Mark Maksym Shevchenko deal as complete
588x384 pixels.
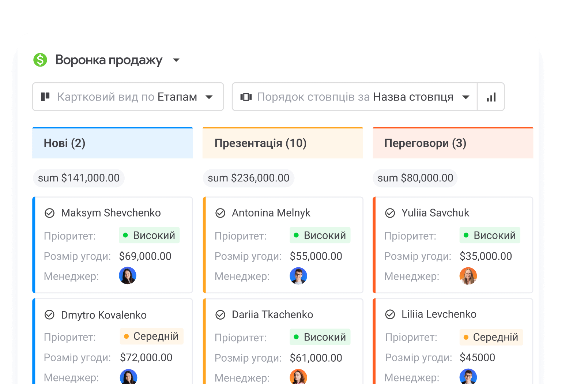pyautogui.click(x=49, y=213)
